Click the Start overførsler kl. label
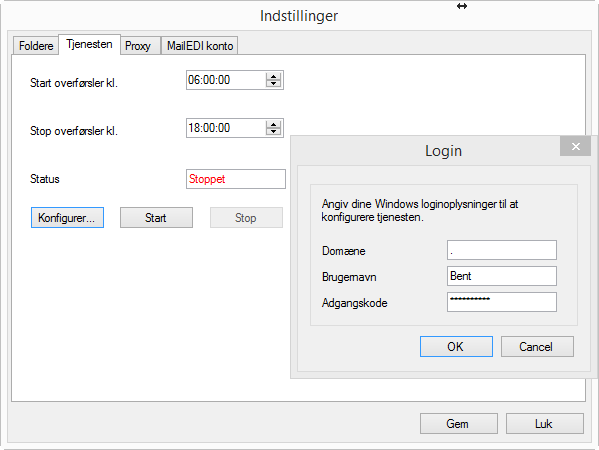Image resolution: width=599 pixels, height=450 pixels. pyautogui.click(x=74, y=83)
